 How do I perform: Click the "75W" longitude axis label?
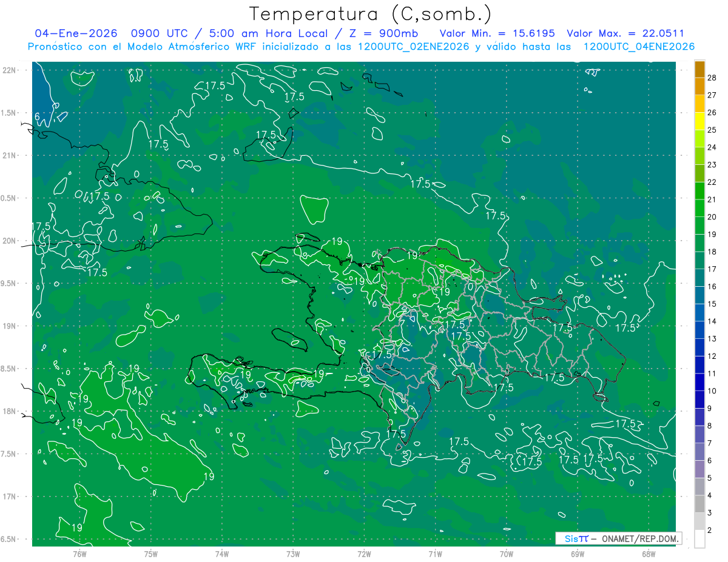click(x=151, y=554)
